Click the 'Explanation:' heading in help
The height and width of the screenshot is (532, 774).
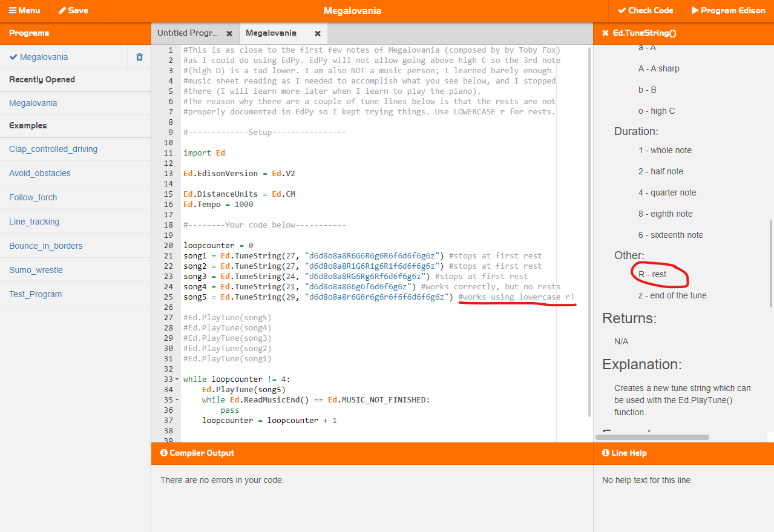(x=642, y=364)
